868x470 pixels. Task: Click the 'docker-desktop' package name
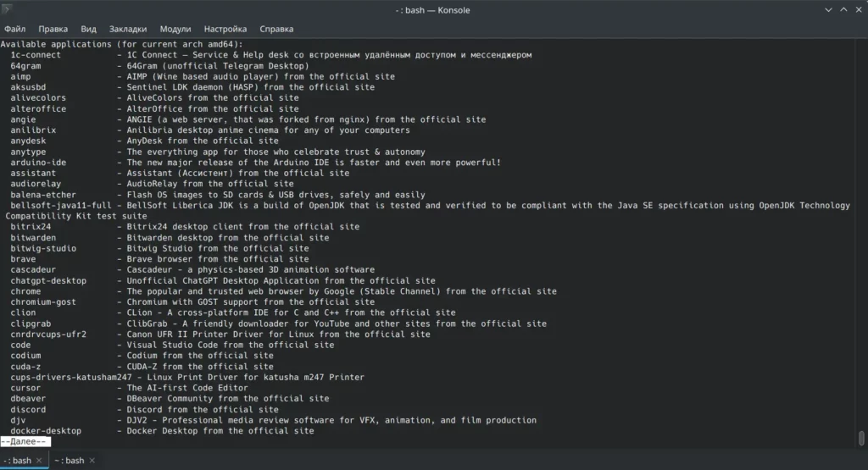point(46,431)
